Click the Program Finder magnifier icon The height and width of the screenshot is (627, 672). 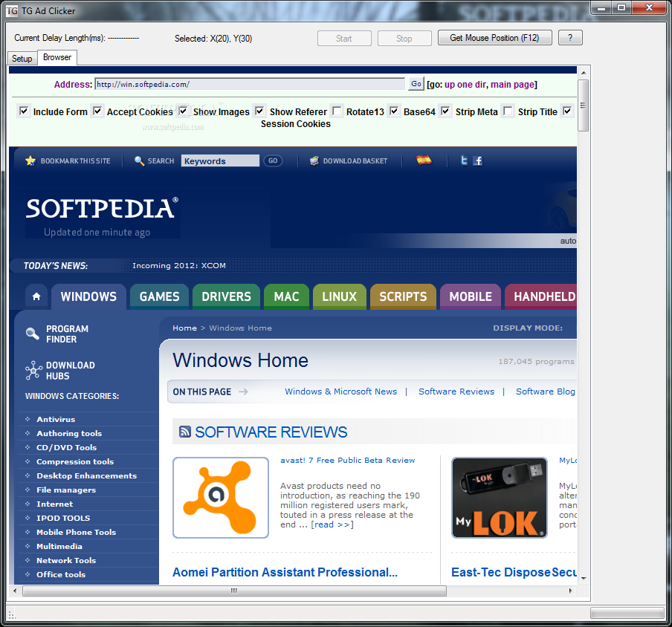(32, 334)
